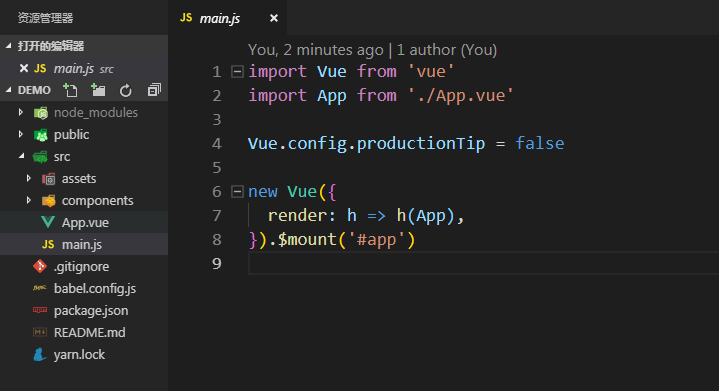The height and width of the screenshot is (391, 719).
Task: Click the yarn icon beside yarn.lock
Action: point(40,354)
